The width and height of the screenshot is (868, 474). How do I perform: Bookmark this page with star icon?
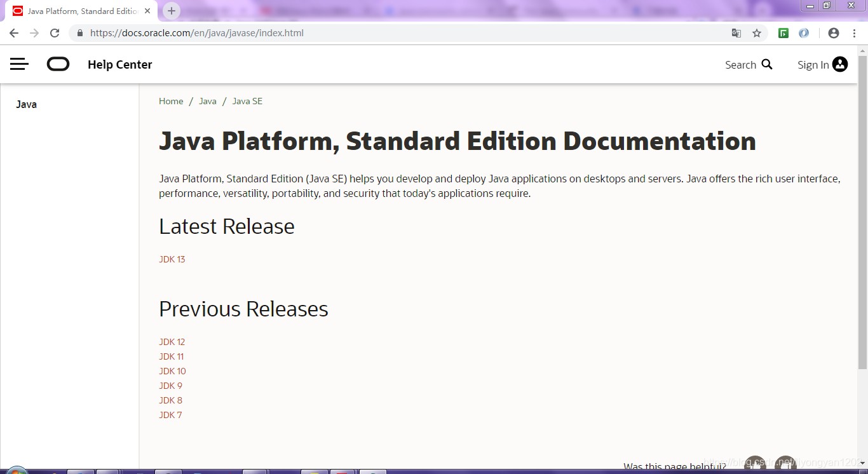coord(757,33)
